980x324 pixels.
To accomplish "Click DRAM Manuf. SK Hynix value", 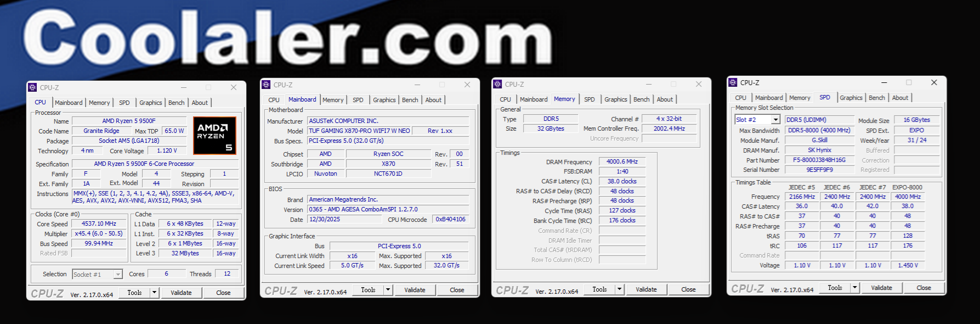I will pyautogui.click(x=819, y=150).
